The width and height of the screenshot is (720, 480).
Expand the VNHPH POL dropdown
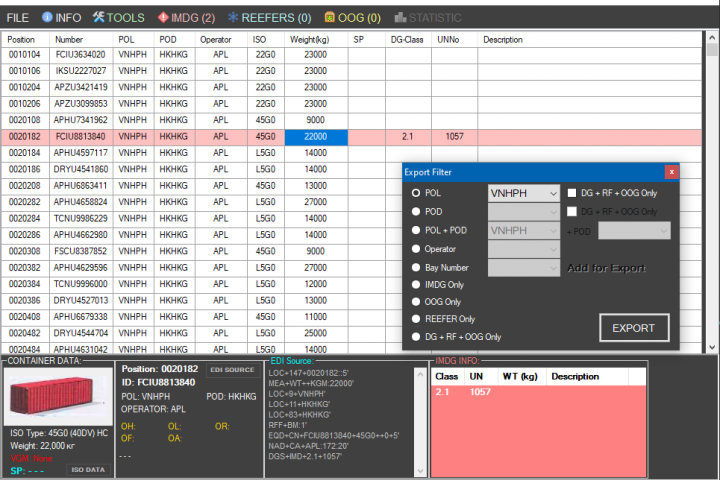(524, 193)
